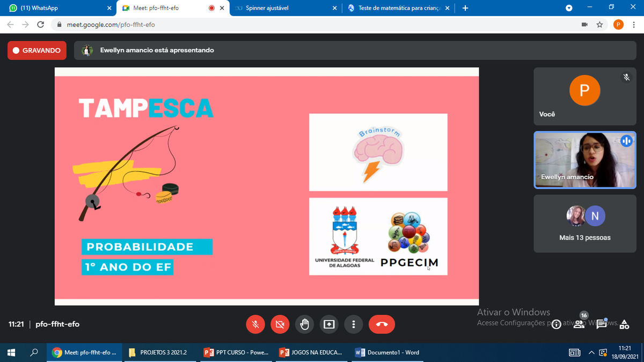
Task: Hang up with the red leave call button
Action: click(x=382, y=324)
